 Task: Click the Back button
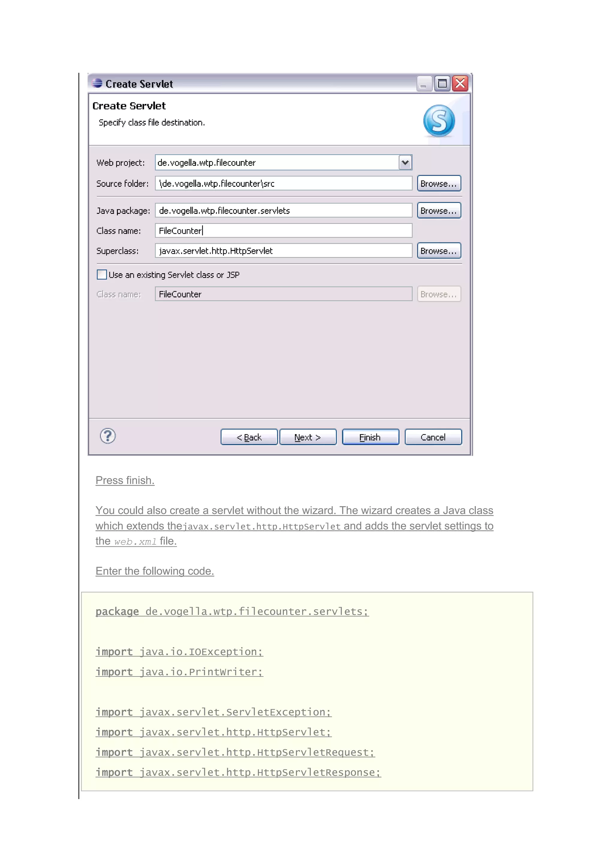click(x=249, y=437)
